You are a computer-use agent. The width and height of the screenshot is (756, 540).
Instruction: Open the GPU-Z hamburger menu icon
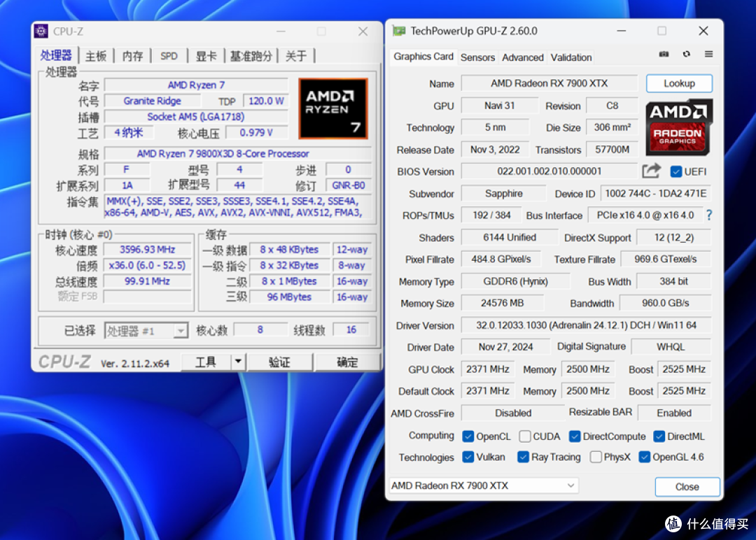click(708, 55)
